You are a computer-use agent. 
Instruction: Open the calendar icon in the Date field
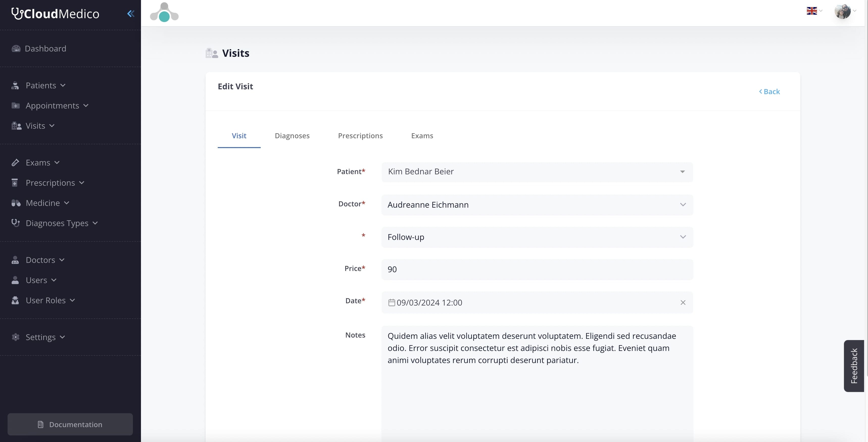391,302
